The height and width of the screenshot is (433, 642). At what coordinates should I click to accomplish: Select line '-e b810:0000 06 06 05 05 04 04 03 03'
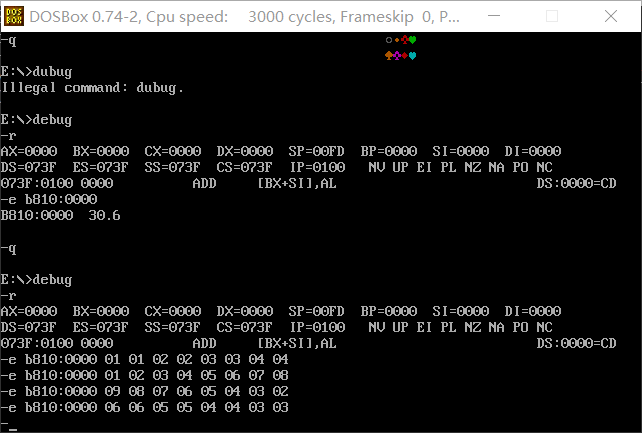click(x=145, y=407)
